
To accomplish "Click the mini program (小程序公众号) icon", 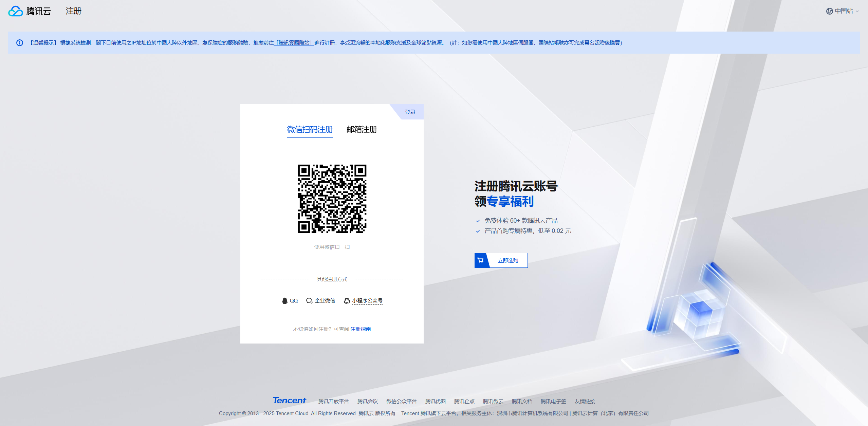I will [347, 301].
